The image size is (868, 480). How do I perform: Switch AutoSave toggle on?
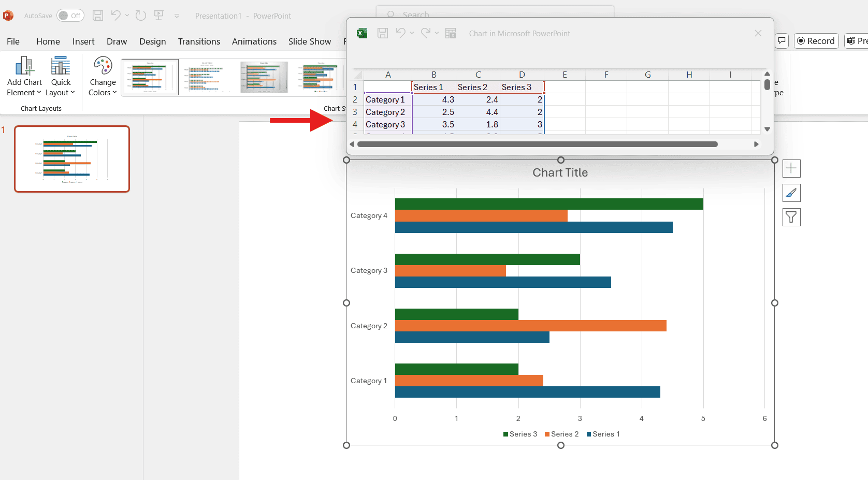point(70,16)
